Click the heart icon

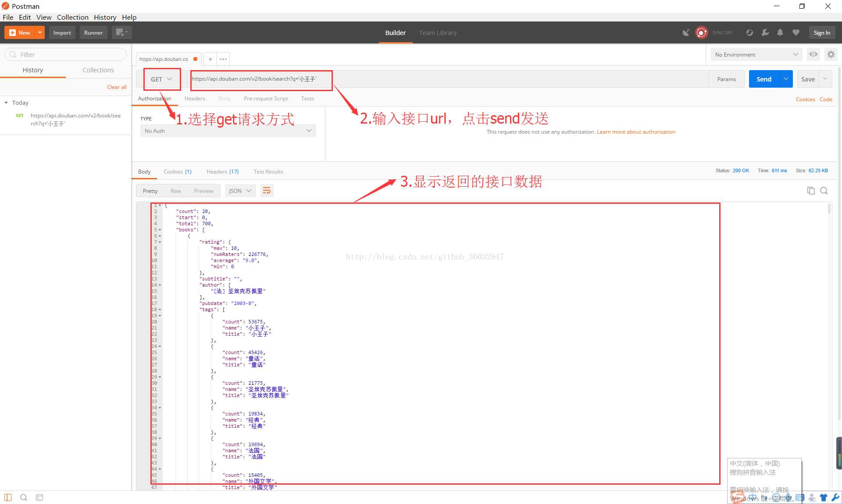tap(796, 32)
